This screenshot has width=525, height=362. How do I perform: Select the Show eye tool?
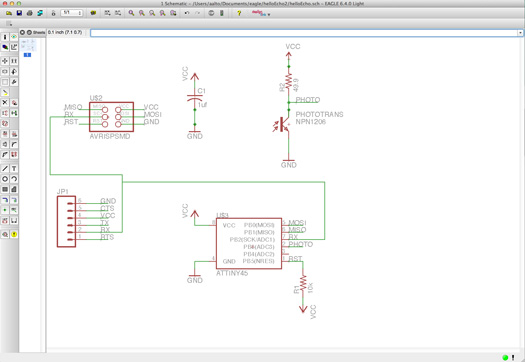pos(14,37)
